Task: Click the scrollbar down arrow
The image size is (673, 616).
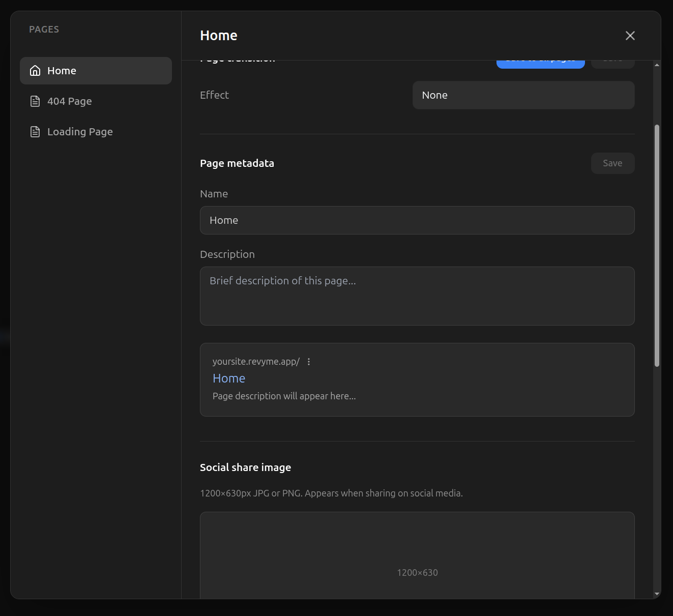Action: (657, 594)
